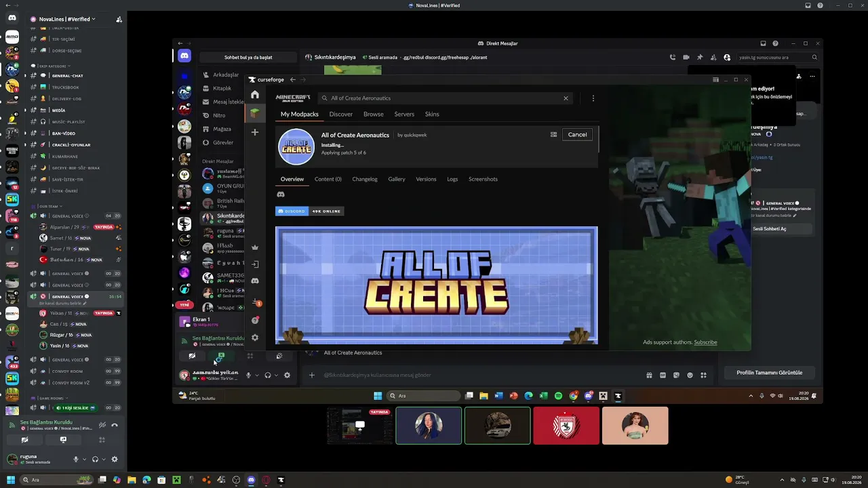Open activities grid icon in voice panel

102,439
